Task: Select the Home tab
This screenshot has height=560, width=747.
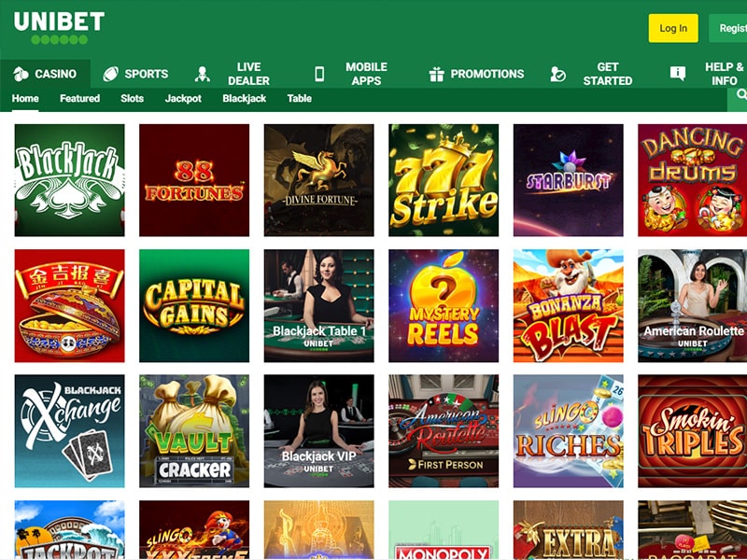Action: [25, 99]
